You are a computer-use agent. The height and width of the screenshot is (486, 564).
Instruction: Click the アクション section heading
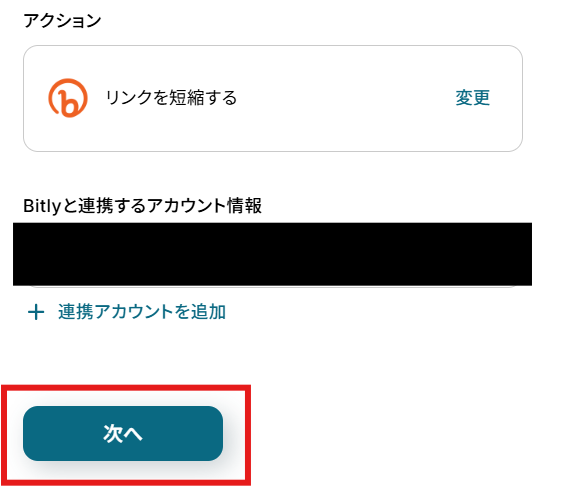62,21
